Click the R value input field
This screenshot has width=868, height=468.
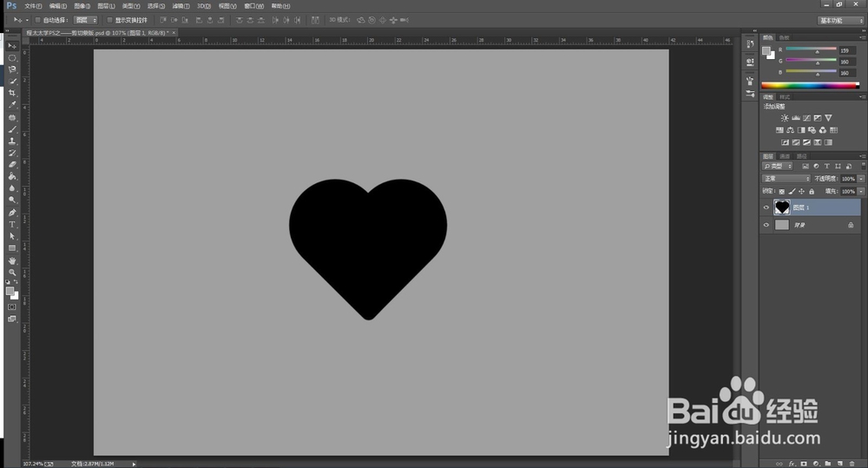point(847,50)
